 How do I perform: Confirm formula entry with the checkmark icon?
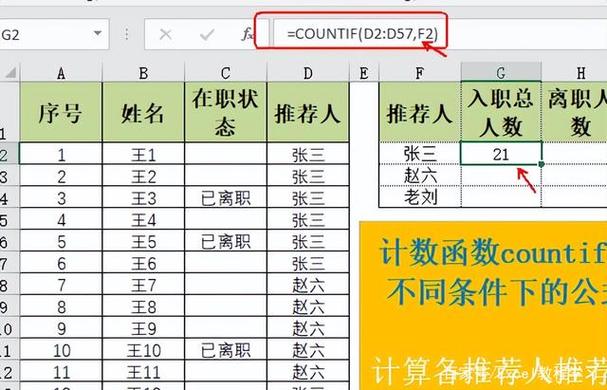click(x=207, y=35)
